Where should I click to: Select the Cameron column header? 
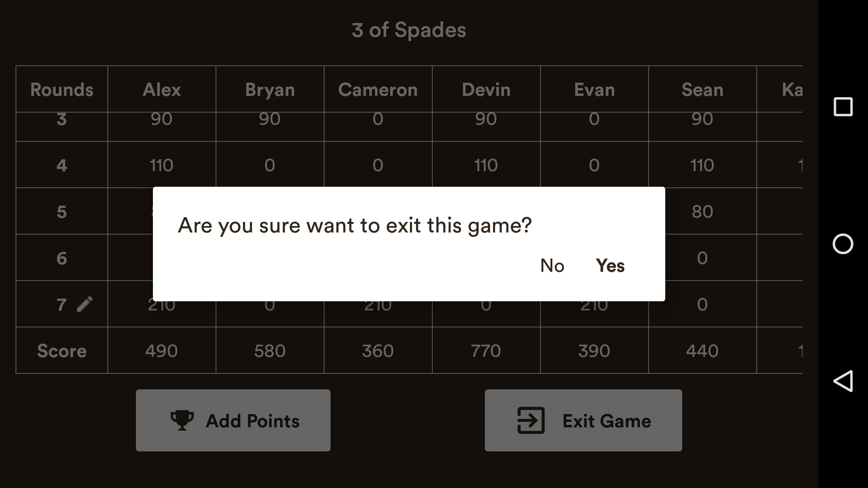[x=378, y=89]
